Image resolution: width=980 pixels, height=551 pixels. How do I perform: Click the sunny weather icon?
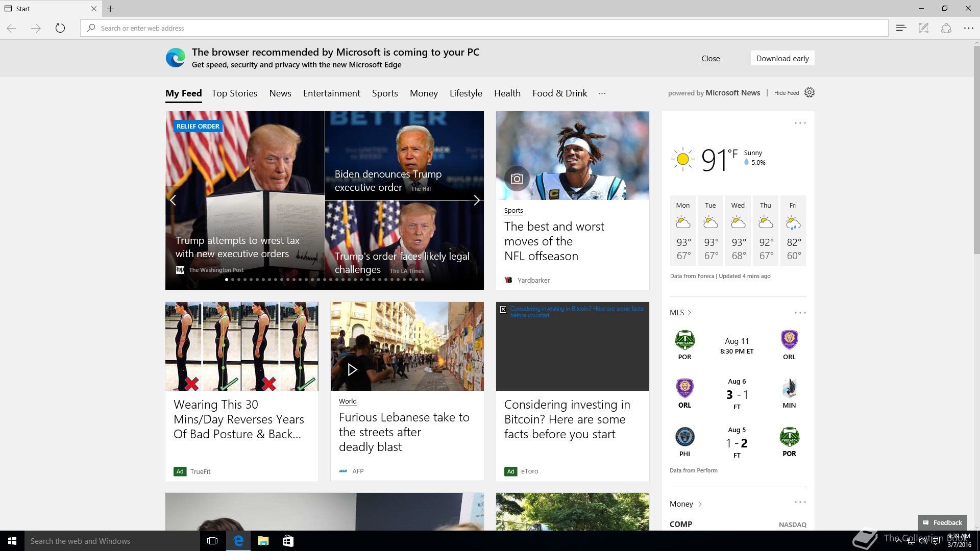point(682,159)
